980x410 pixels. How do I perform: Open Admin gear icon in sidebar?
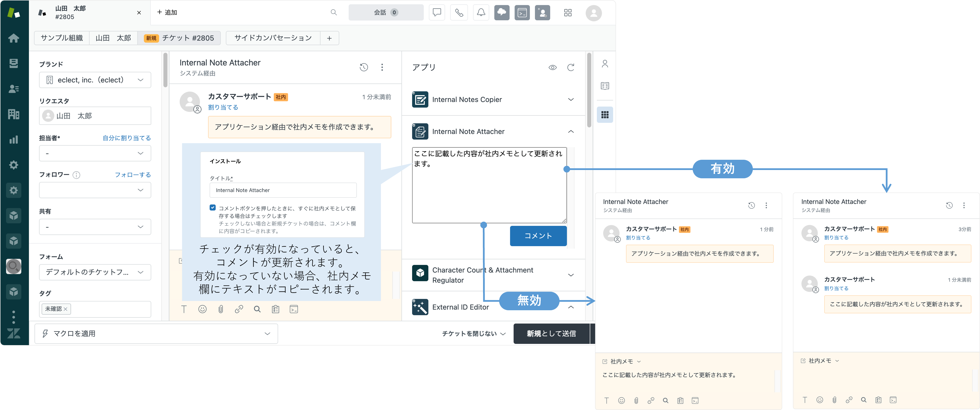coord(14,165)
